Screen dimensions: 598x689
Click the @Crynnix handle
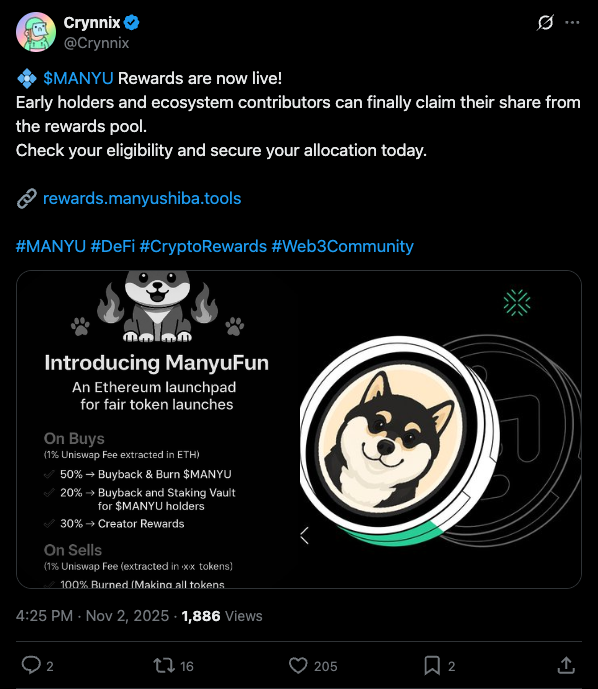click(96, 43)
